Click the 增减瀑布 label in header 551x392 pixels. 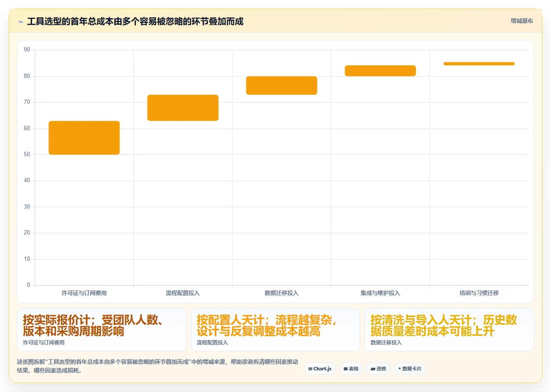pyautogui.click(x=522, y=21)
